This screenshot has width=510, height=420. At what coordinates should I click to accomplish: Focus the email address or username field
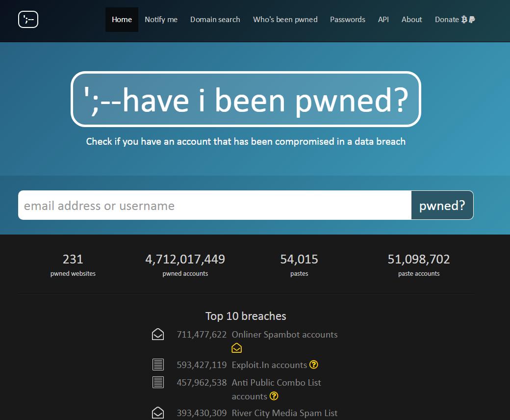215,205
